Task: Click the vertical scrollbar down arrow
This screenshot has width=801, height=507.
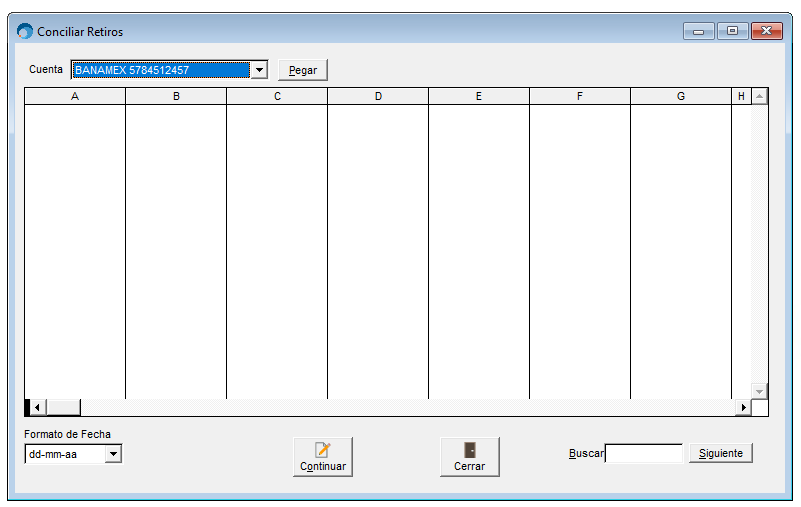Action: (760, 391)
